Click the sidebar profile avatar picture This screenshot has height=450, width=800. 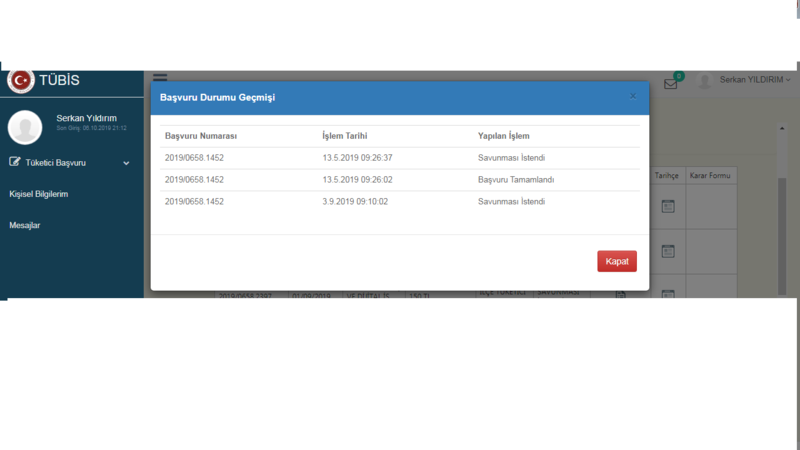[x=25, y=127]
